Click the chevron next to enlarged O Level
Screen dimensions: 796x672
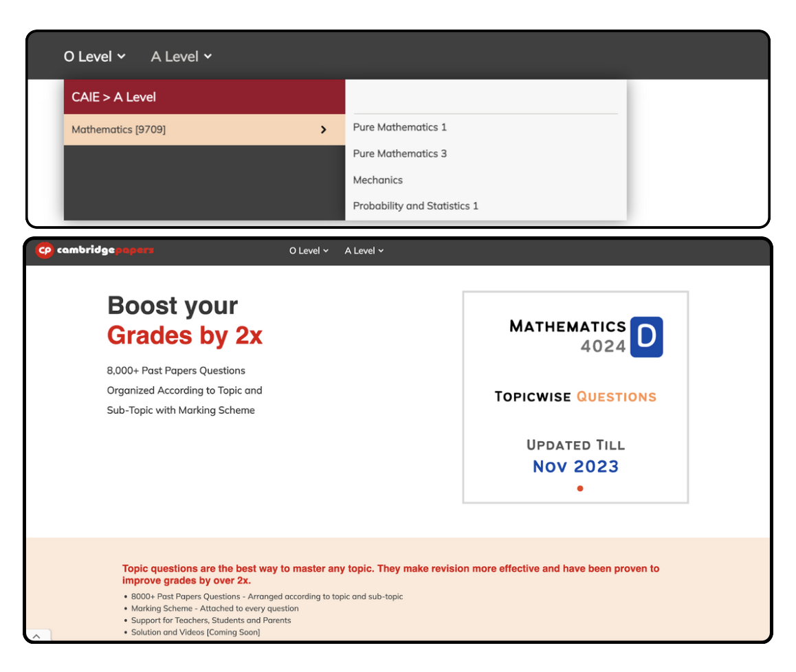[x=122, y=57]
